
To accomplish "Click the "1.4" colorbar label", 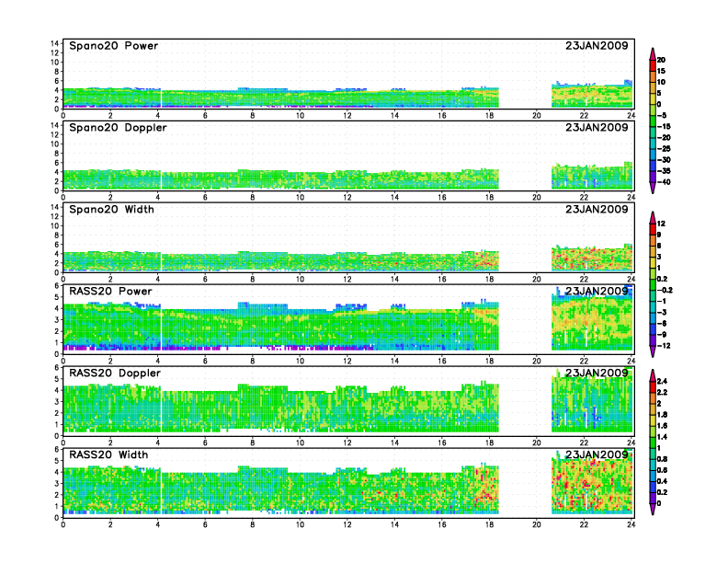I will [x=662, y=437].
